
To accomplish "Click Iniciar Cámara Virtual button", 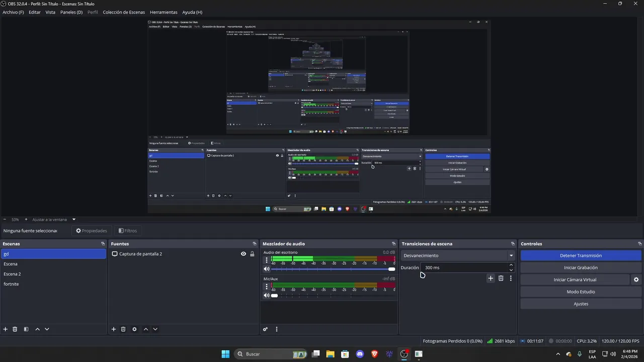I will click(x=575, y=280).
